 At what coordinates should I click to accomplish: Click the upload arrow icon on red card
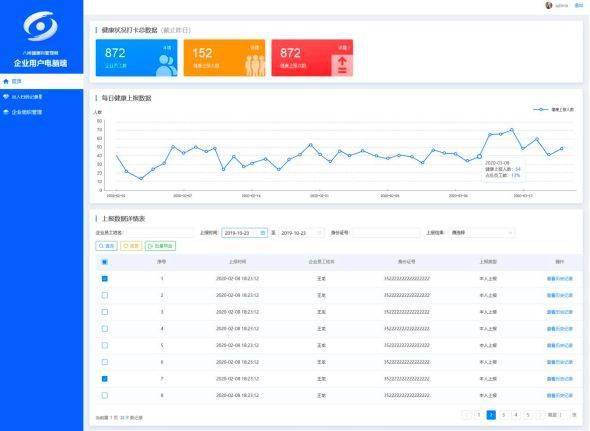(342, 65)
